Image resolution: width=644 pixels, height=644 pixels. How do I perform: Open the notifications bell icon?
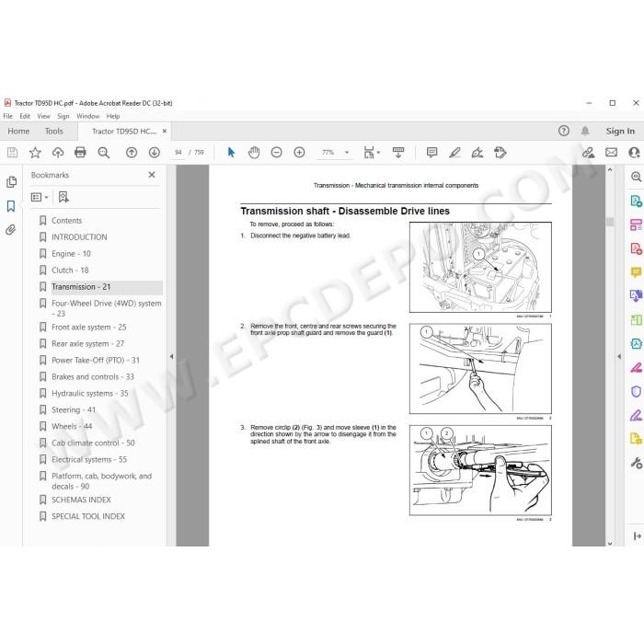pyautogui.click(x=585, y=131)
